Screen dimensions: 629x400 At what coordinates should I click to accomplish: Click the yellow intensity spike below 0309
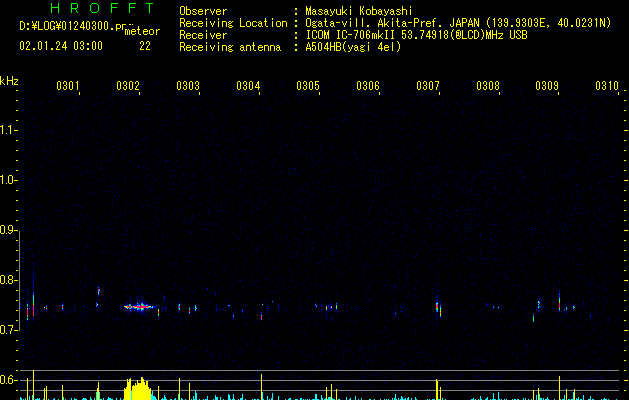coord(559,388)
